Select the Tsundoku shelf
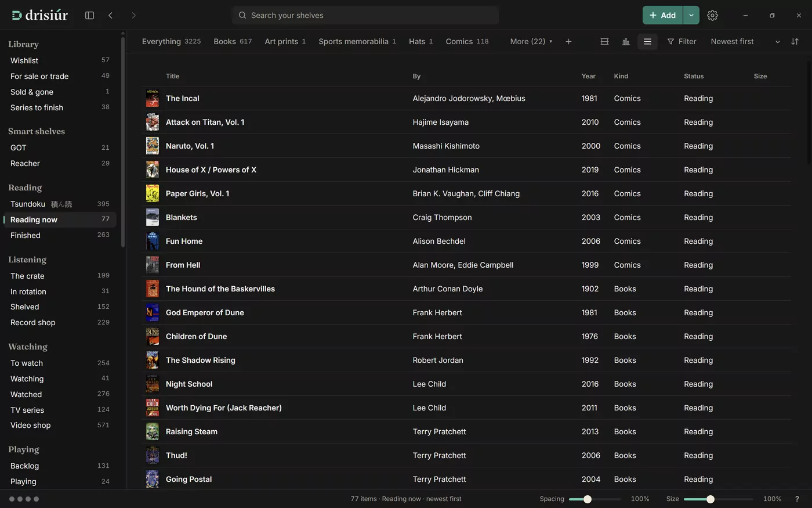Viewport: 812px width, 508px height. click(60, 204)
